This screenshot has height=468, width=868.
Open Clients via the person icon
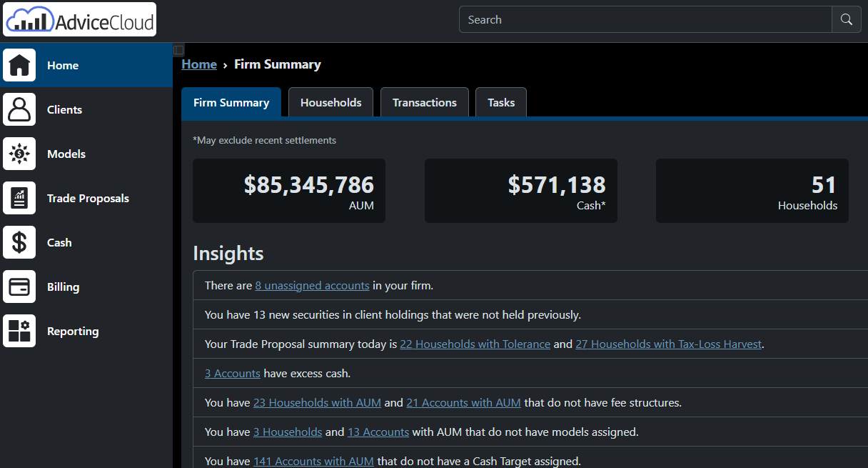[19, 109]
